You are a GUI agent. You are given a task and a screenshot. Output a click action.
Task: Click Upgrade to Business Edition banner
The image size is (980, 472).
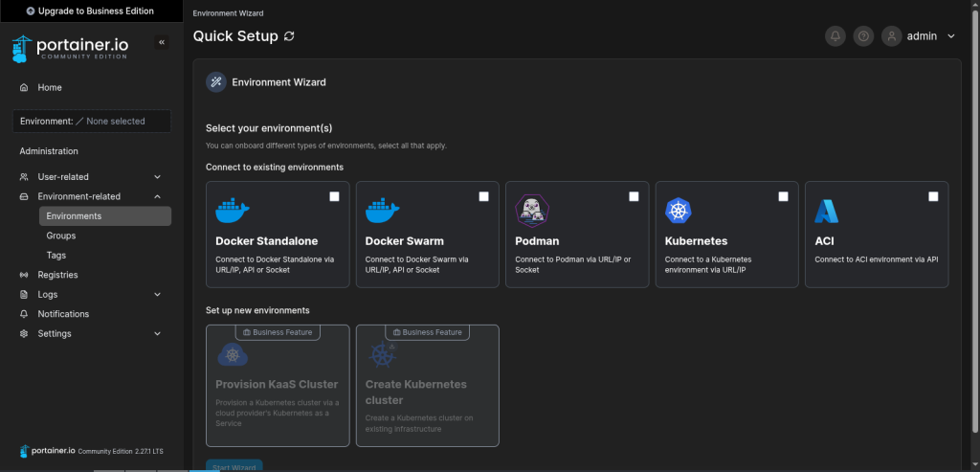(x=91, y=11)
